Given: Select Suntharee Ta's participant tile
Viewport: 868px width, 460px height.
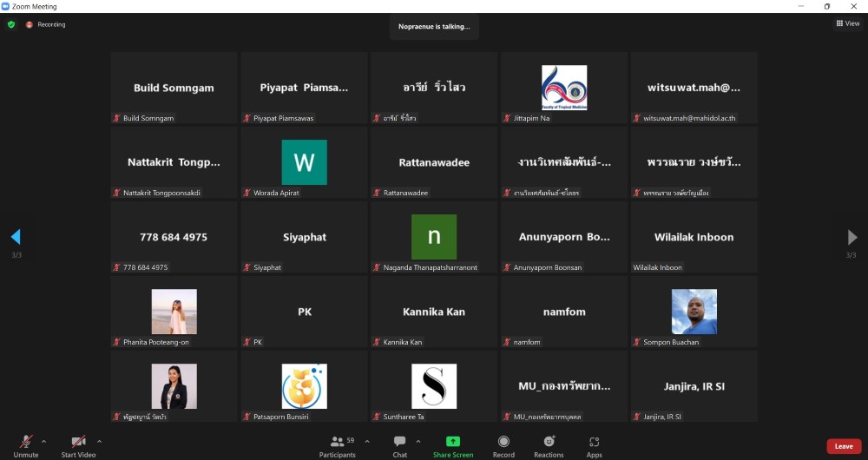Looking at the screenshot, I should pyautogui.click(x=434, y=386).
